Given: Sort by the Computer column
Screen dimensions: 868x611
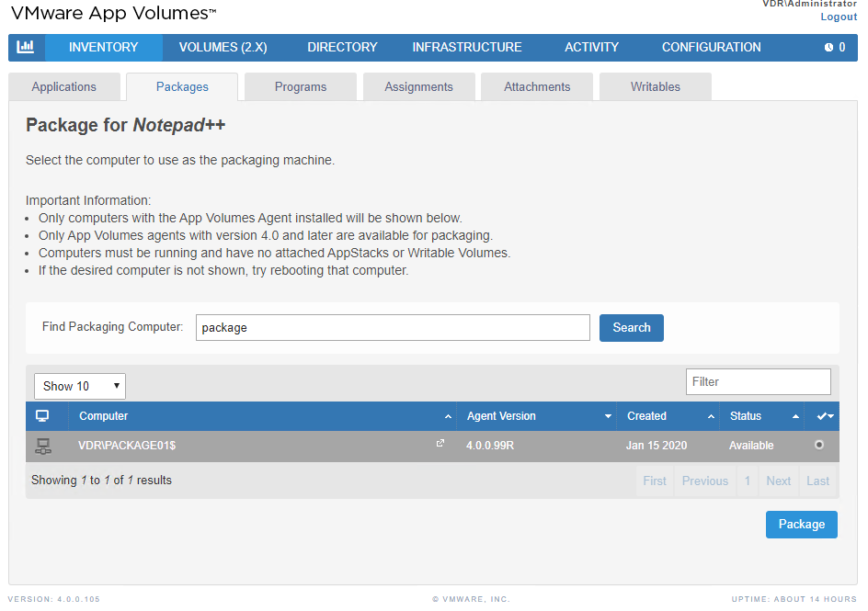Looking at the screenshot, I should coord(262,416).
